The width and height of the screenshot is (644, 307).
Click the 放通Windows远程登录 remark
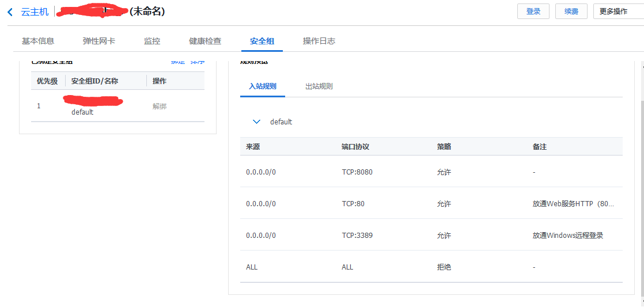[x=567, y=236]
